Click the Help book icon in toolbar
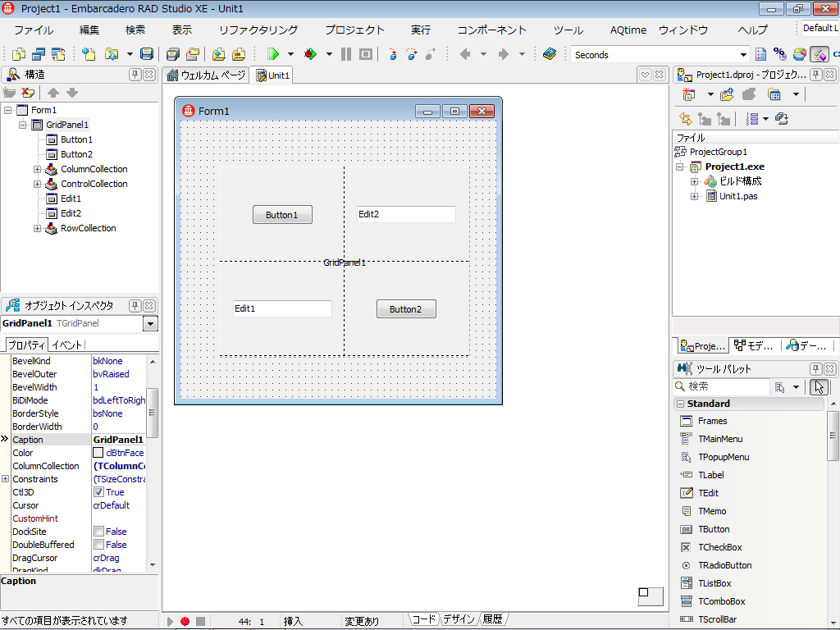 [549, 54]
